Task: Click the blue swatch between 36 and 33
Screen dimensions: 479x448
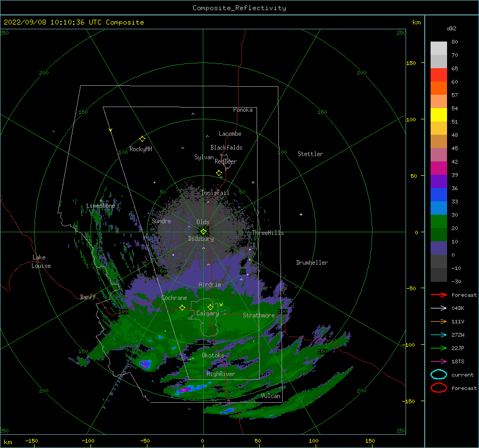Action: pos(439,194)
